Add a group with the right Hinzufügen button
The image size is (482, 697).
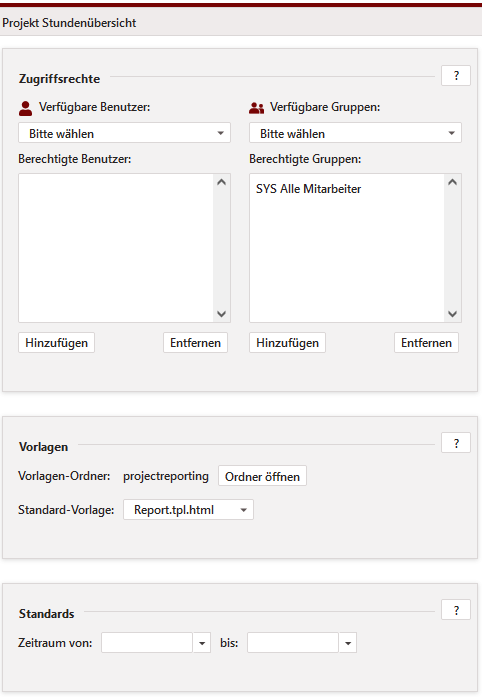[287, 343]
